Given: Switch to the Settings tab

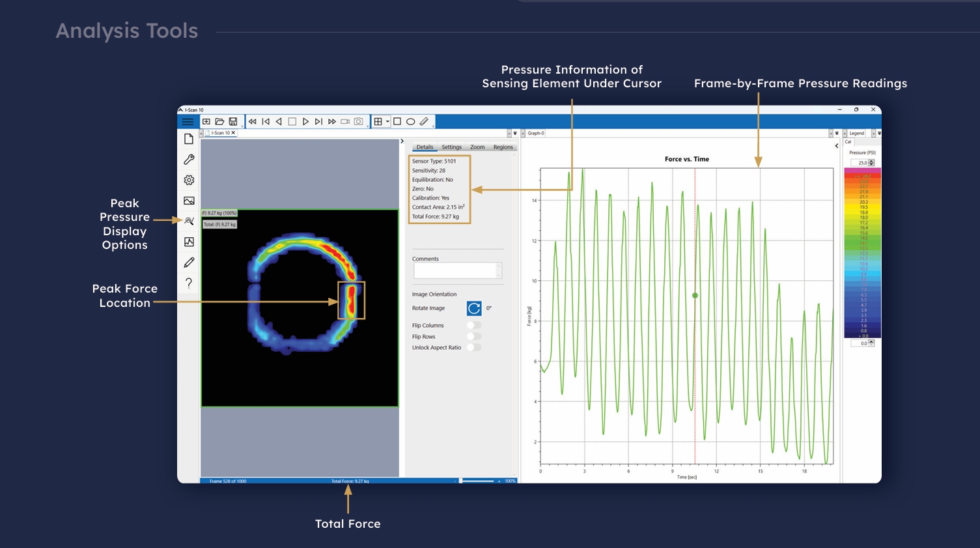Looking at the screenshot, I should [x=451, y=147].
